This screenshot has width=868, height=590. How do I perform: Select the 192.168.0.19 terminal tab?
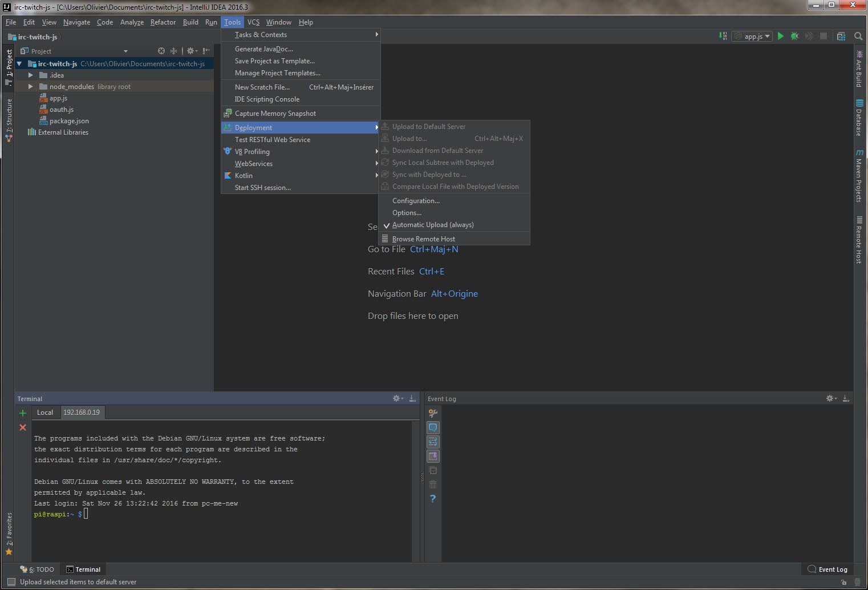click(x=82, y=412)
